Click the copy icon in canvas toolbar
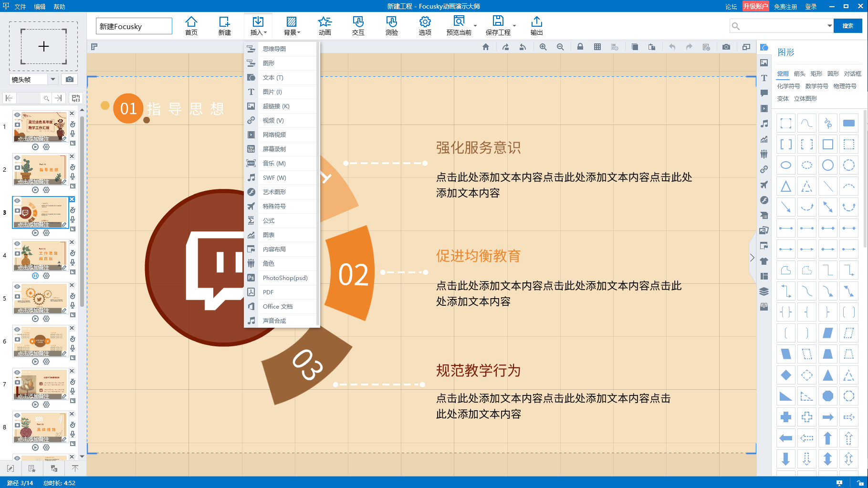868x488 pixels. [635, 47]
